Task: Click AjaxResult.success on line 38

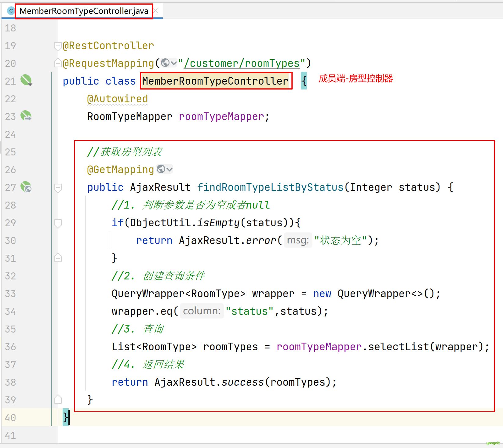Action: [209, 382]
